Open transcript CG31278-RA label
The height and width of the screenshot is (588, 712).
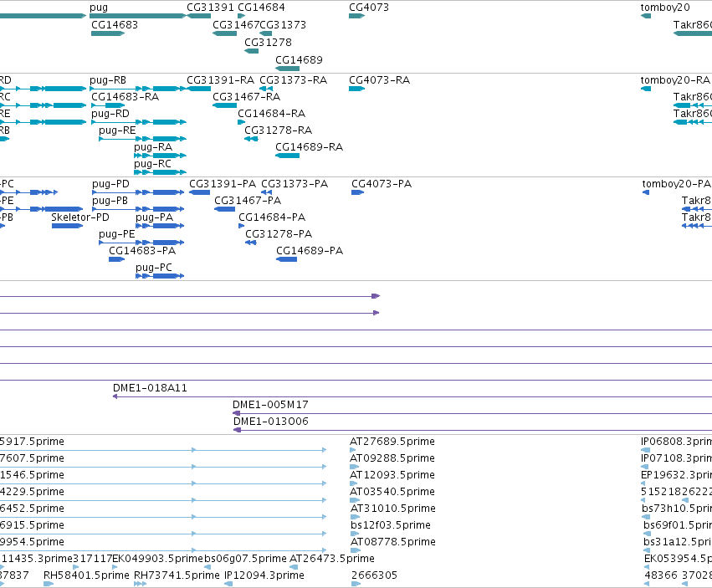click(x=278, y=130)
